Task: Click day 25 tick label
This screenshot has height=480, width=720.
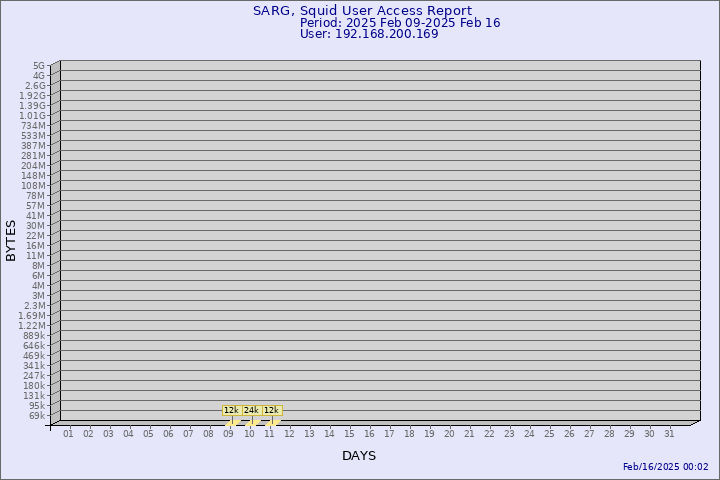Action: [x=549, y=433]
